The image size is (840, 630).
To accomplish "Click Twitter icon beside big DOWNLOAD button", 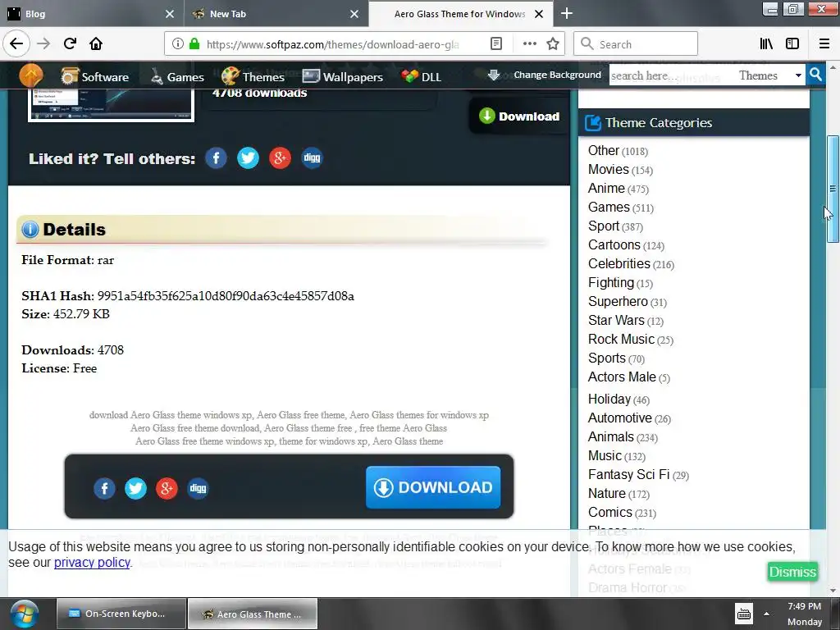I will click(x=135, y=488).
